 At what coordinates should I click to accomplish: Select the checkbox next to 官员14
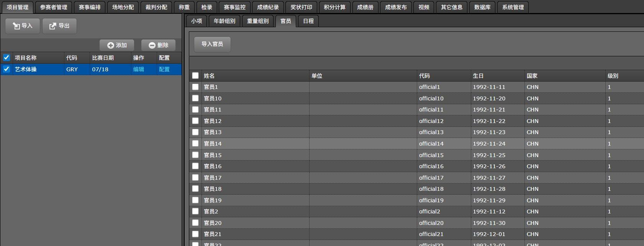click(195, 144)
